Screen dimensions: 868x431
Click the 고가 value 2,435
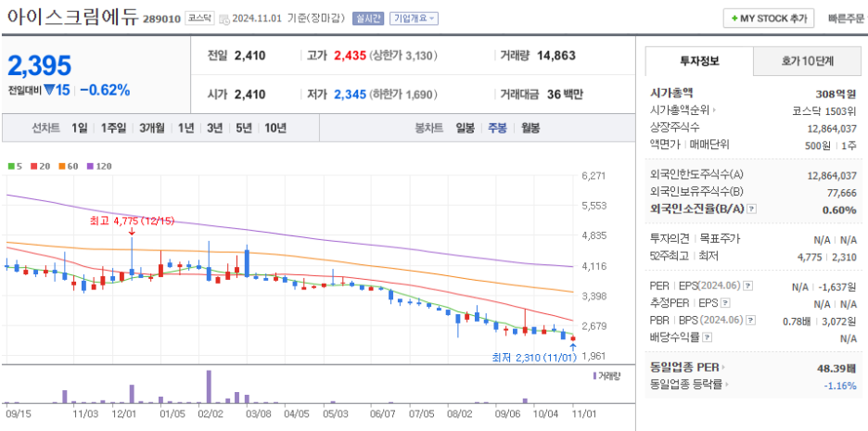tap(350, 56)
